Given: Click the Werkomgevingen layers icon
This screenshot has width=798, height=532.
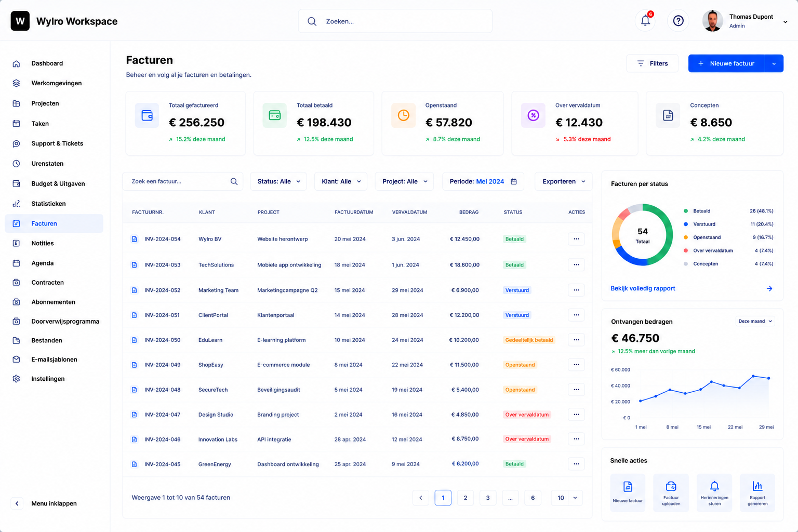Looking at the screenshot, I should (x=16, y=83).
